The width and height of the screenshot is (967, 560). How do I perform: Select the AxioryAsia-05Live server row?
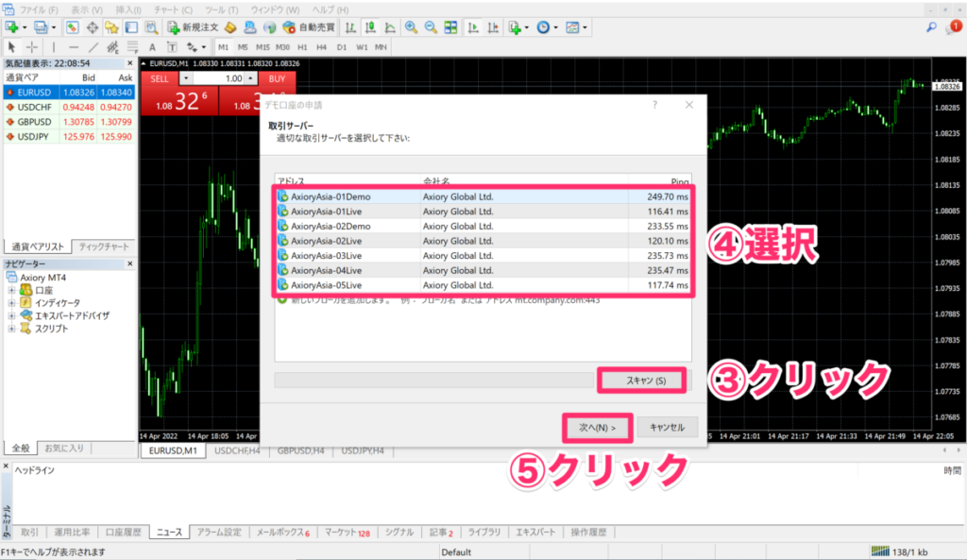click(x=483, y=285)
